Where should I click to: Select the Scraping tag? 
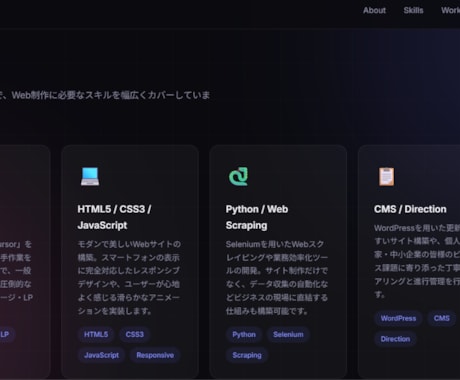[247, 355]
